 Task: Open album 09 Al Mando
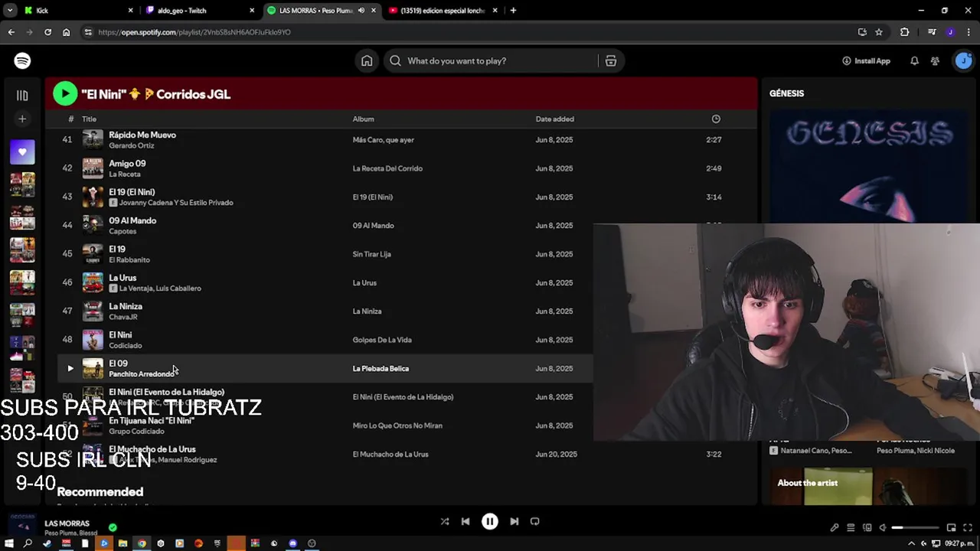click(x=373, y=226)
